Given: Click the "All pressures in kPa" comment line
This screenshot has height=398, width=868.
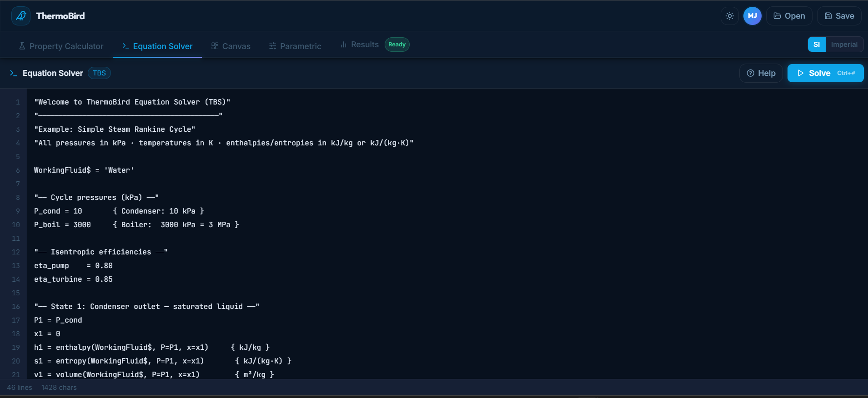Looking at the screenshot, I should 224,143.
